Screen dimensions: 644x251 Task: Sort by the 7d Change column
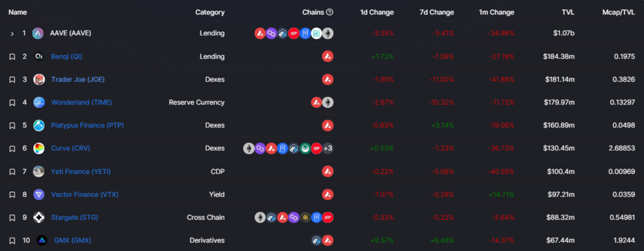[435, 13]
